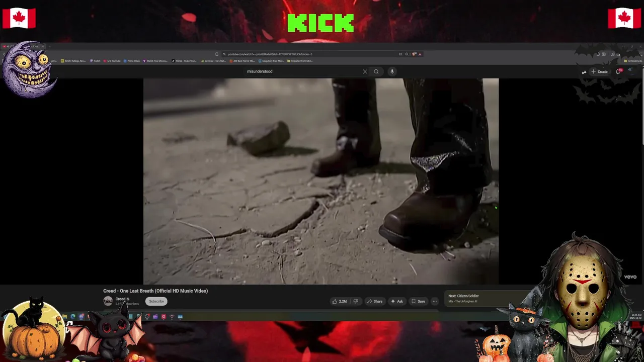644x362 pixels.
Task: Open the TikTok - Make Your bookmark
Action: pyautogui.click(x=184, y=61)
